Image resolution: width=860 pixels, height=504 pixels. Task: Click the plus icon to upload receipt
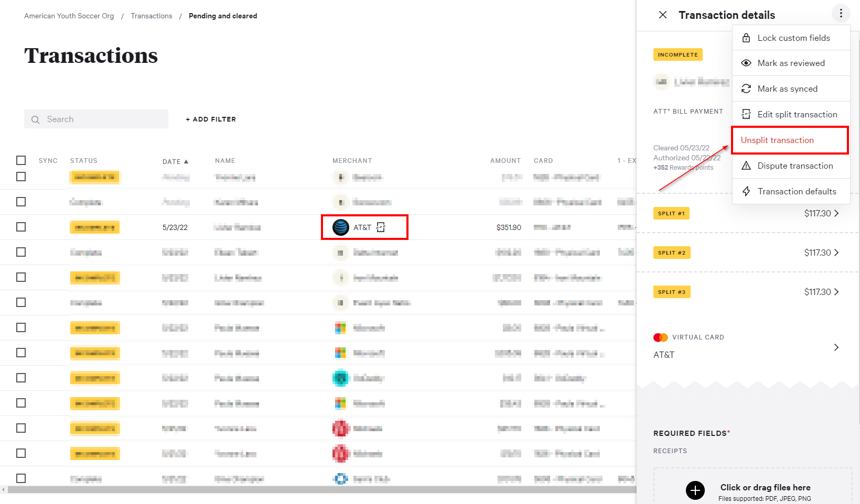[695, 490]
